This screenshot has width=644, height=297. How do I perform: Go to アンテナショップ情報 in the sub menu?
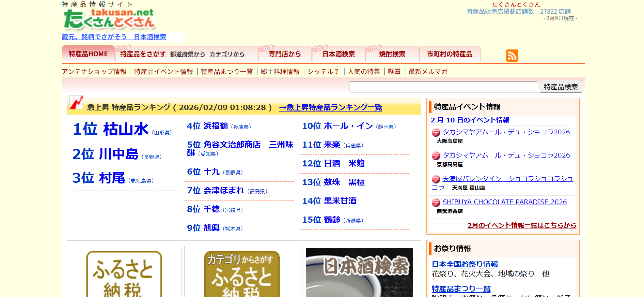coord(94,72)
